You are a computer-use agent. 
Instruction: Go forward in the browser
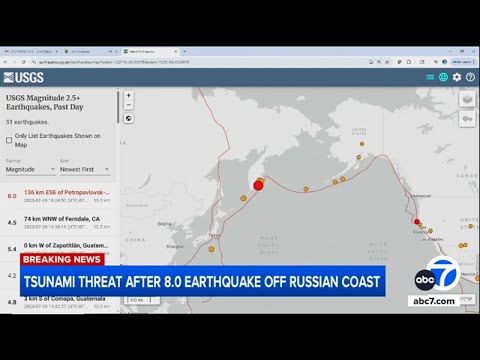click(x=14, y=62)
